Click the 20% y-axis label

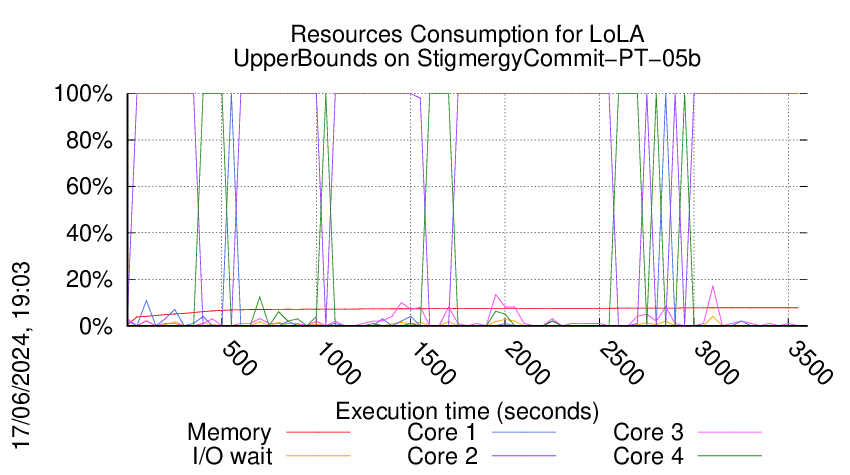pyautogui.click(x=89, y=280)
